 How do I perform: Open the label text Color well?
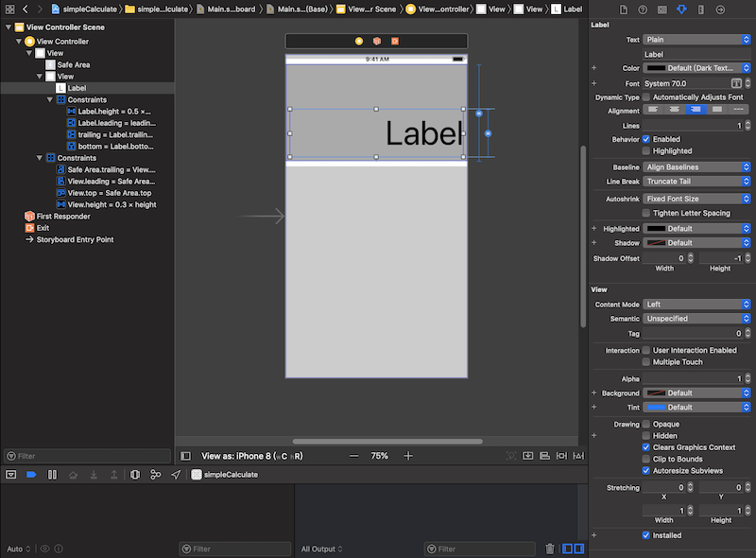point(655,68)
